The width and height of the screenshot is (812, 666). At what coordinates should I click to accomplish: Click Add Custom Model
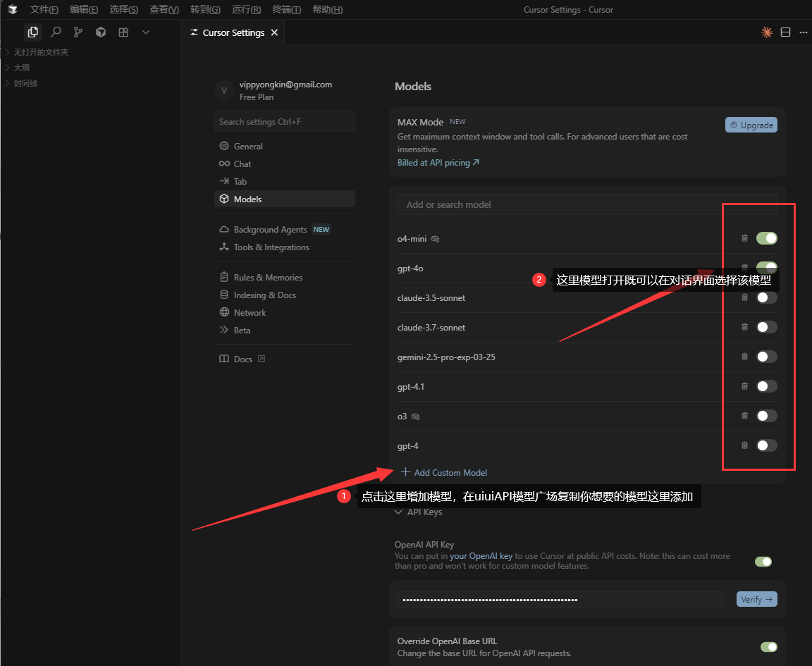[444, 472]
